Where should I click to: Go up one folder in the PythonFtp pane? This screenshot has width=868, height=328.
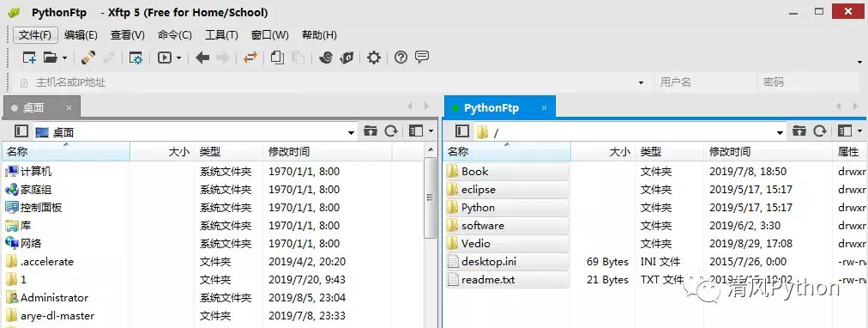tap(799, 131)
